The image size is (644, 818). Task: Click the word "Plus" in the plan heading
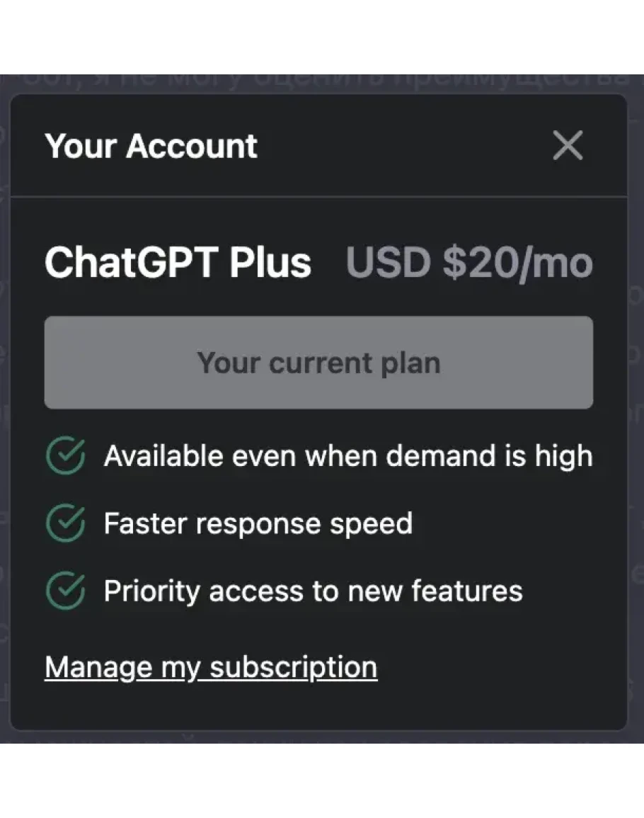[x=270, y=263]
